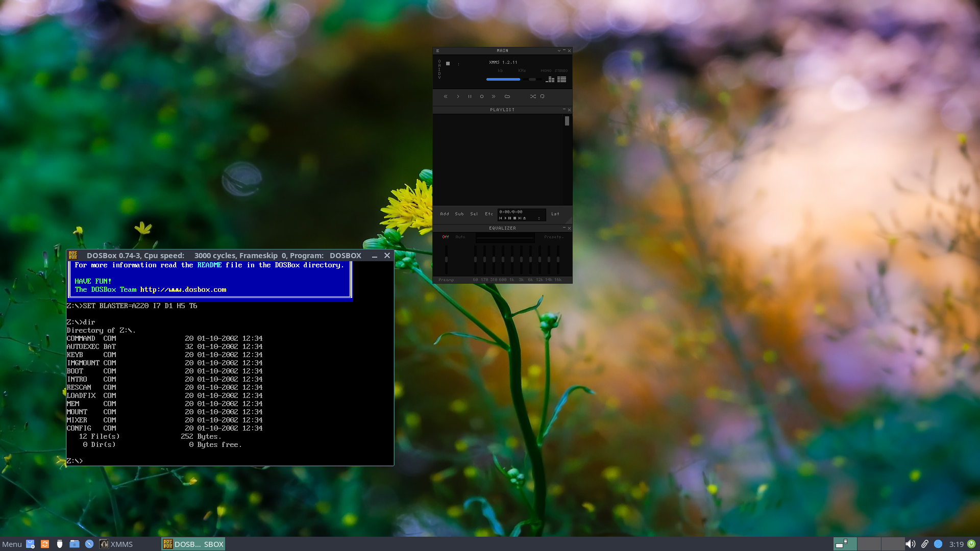This screenshot has height=551, width=980.
Task: Open the playlist Sub remove menu
Action: pos(459,214)
